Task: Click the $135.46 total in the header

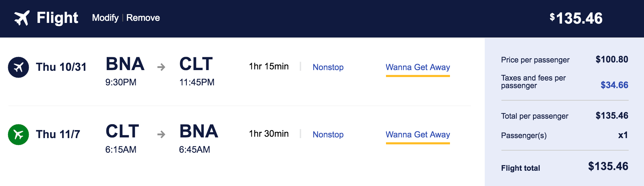Action: tap(576, 18)
